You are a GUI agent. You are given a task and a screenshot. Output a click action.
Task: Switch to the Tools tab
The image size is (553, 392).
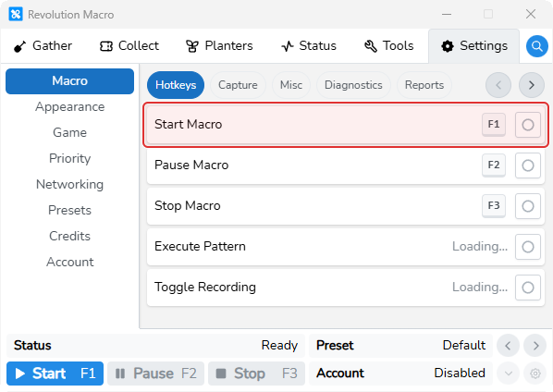tap(389, 46)
